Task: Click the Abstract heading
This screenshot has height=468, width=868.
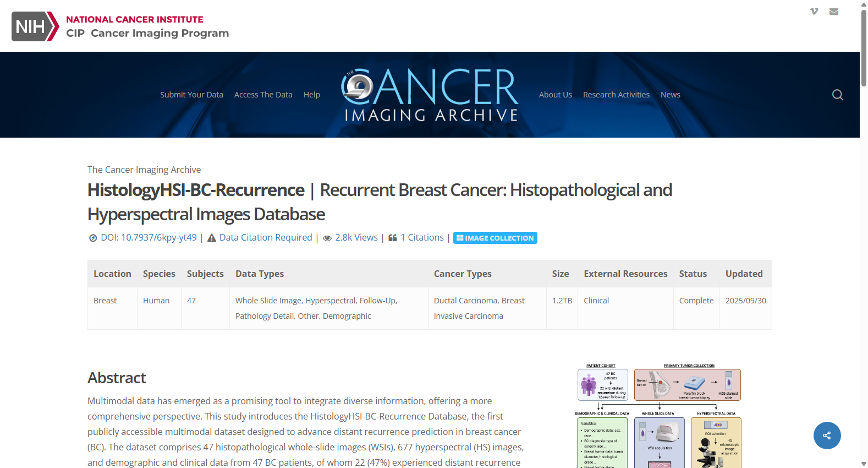Action: coord(117,378)
